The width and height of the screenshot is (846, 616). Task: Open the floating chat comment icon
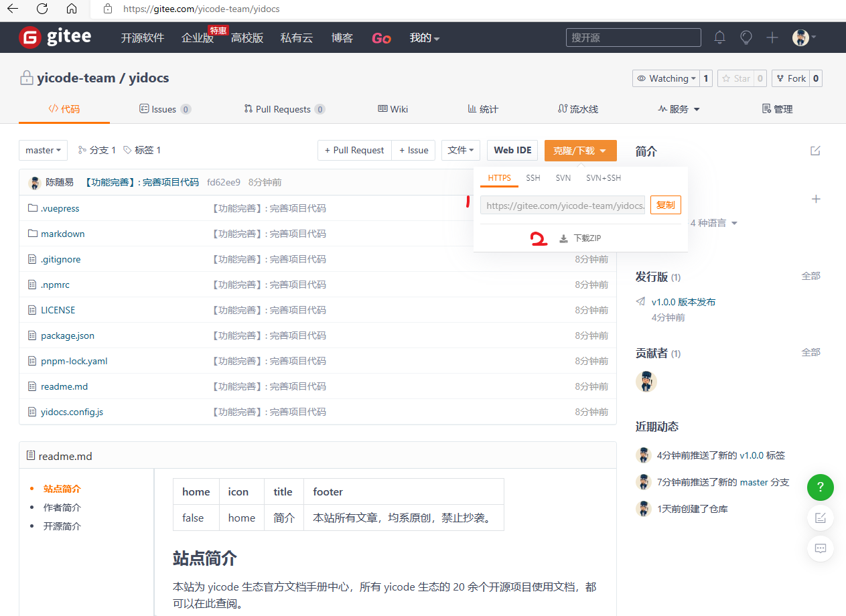pyautogui.click(x=821, y=548)
